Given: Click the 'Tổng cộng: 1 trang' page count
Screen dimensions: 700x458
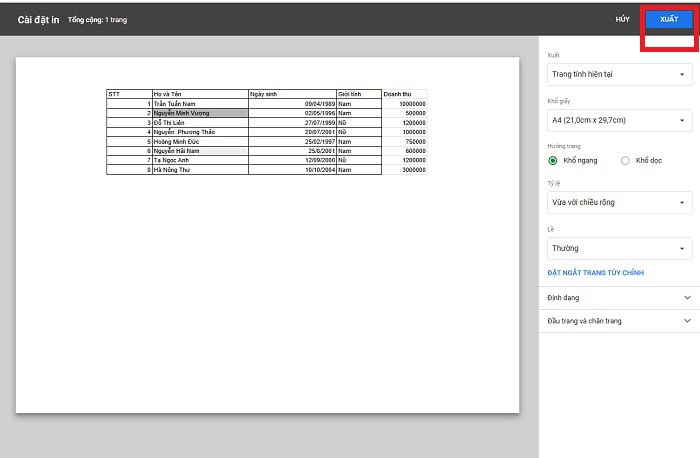Looking at the screenshot, I should 98,20.
